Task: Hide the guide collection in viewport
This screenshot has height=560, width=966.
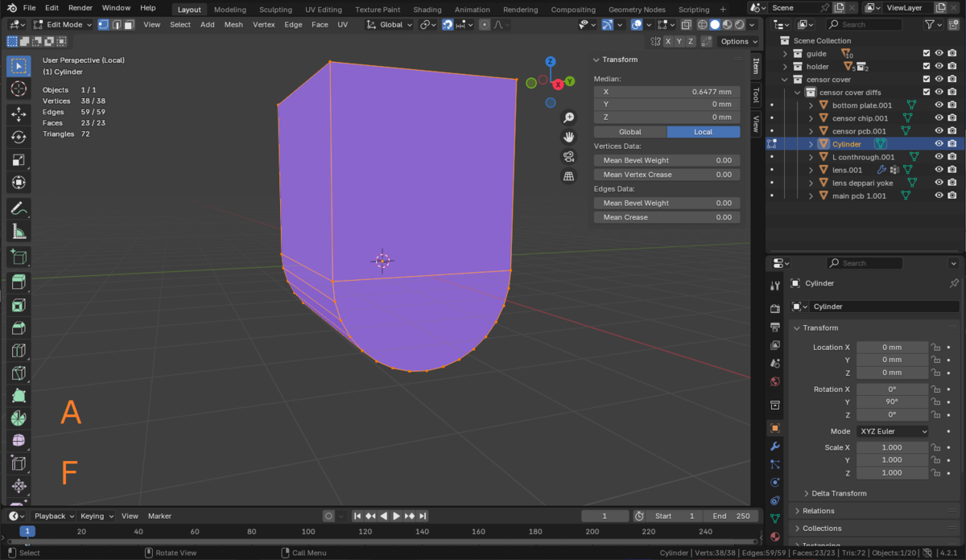Action: coord(939,54)
